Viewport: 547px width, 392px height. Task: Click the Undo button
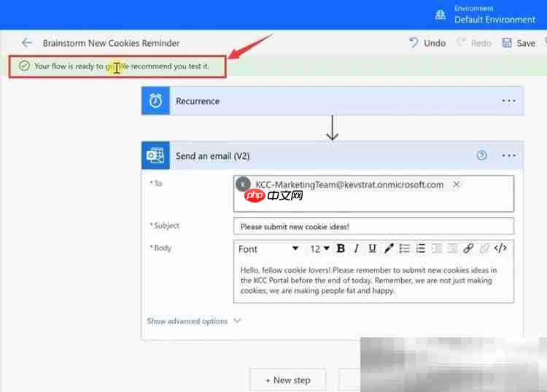click(427, 43)
